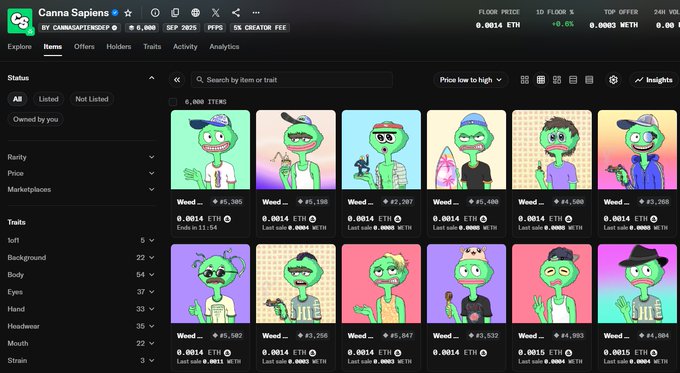Open the Insights panel
Screen dimensions: 680x373
(x=653, y=80)
